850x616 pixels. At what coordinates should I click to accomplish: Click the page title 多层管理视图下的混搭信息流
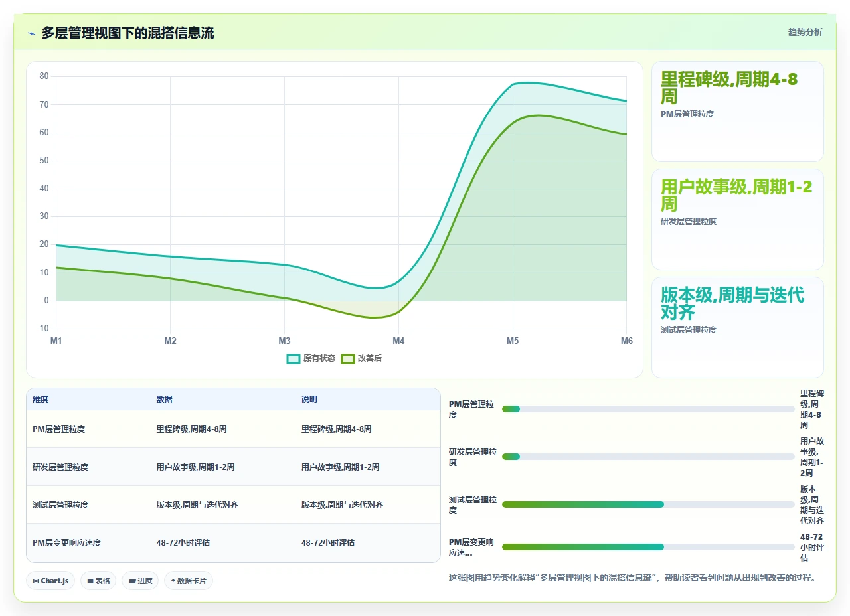coord(127,33)
